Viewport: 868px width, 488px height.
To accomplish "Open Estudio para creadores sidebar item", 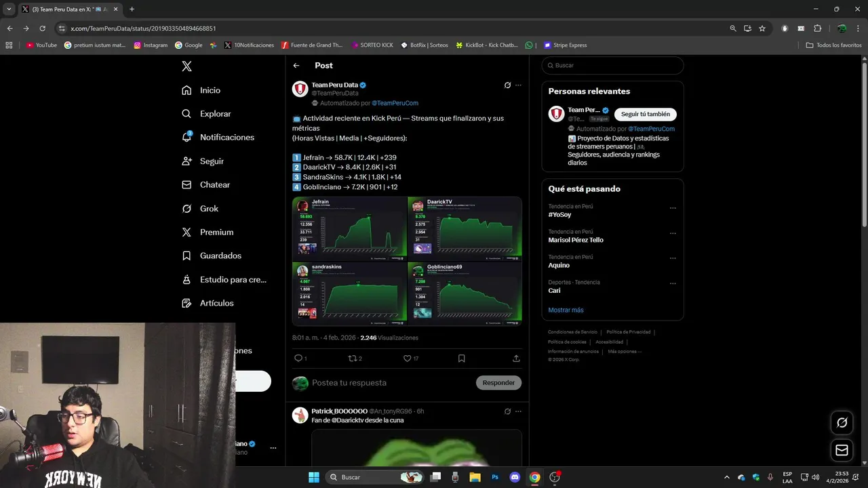I will pos(224,279).
